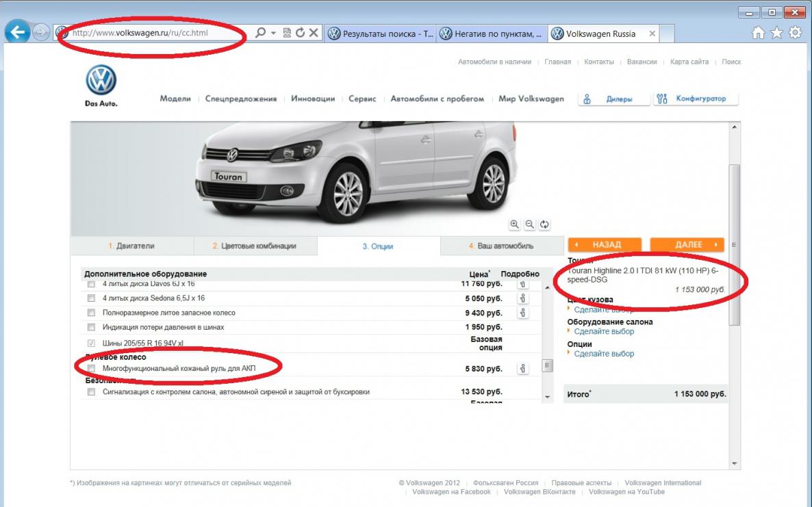The image size is (812, 507).
Task: Show details for Многофункциональный кожаный руль
Action: tap(523, 368)
